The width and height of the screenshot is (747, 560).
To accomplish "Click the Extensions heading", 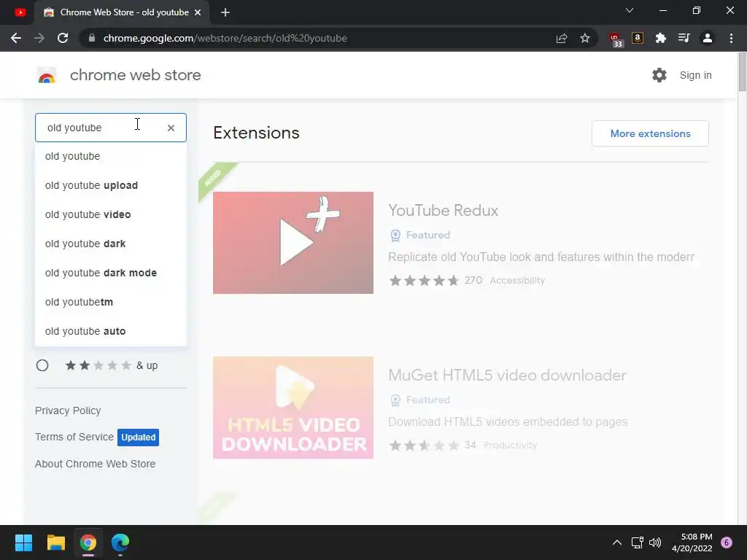I will click(x=256, y=133).
